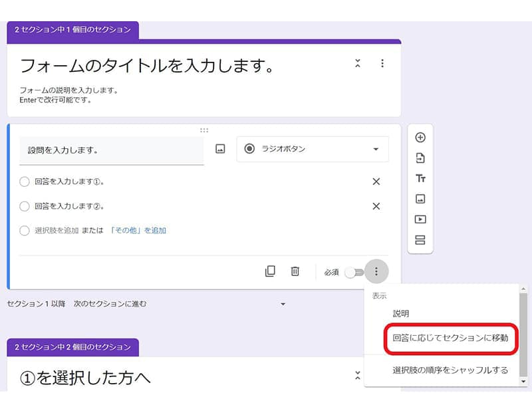This screenshot has height=419, width=532.
Task: Choose 選択肢の順序をシャッフルする menu item
Action: click(x=450, y=370)
